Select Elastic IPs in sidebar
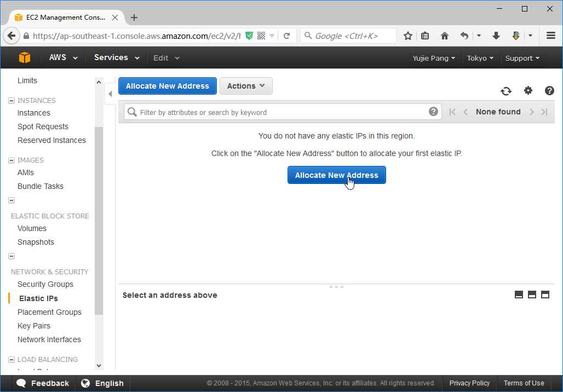 pyautogui.click(x=38, y=298)
